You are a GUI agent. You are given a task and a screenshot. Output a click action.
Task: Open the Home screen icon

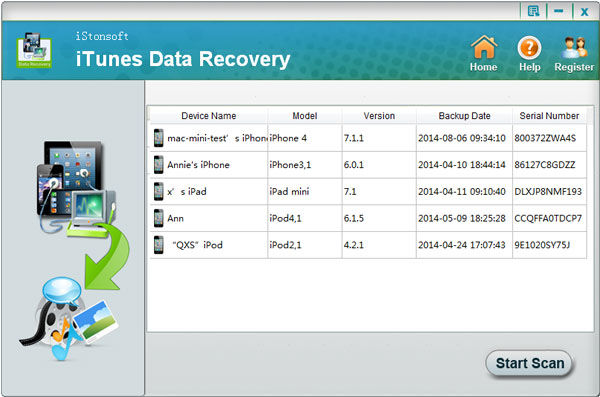[484, 54]
